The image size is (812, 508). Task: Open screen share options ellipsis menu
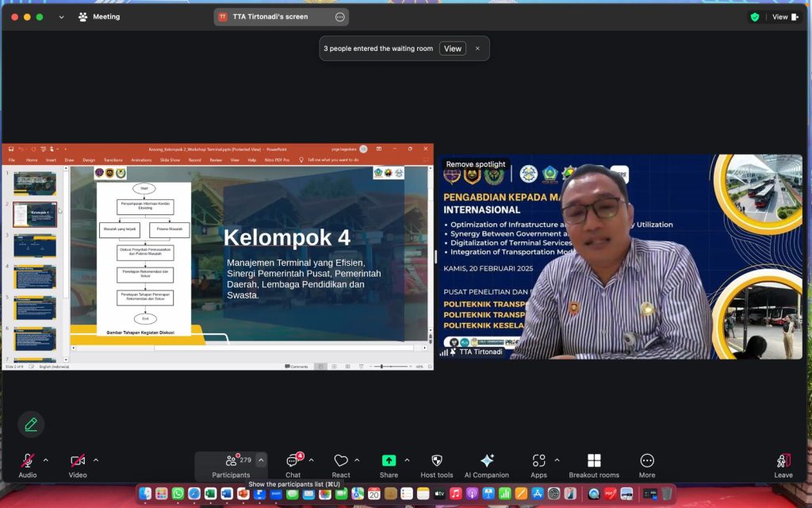click(x=340, y=17)
